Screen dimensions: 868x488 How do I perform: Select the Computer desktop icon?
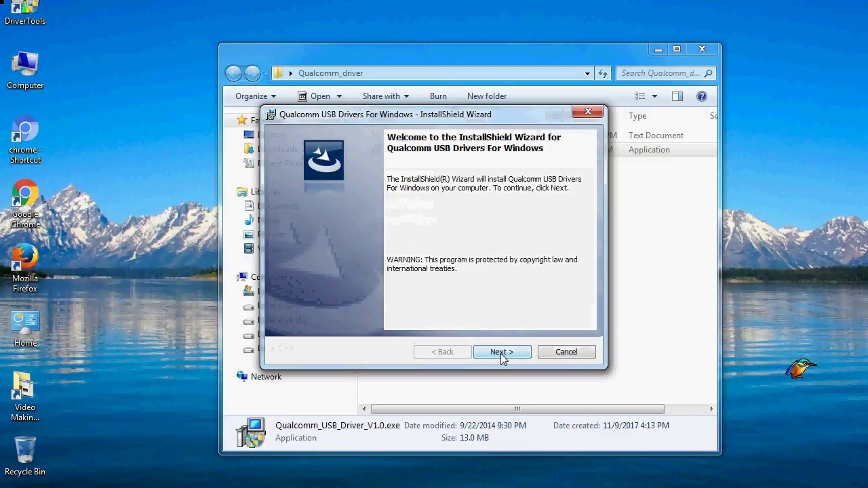(25, 70)
